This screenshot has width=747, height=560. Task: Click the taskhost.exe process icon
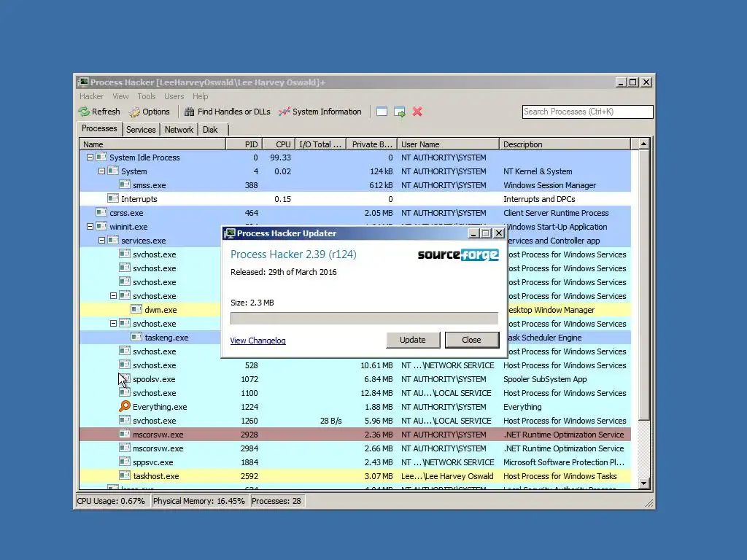tap(125, 475)
